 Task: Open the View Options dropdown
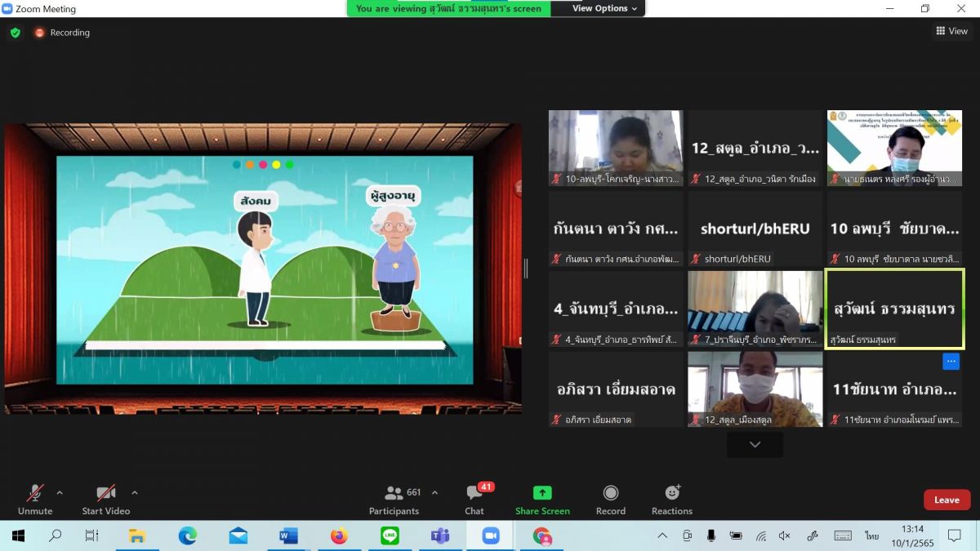(604, 8)
